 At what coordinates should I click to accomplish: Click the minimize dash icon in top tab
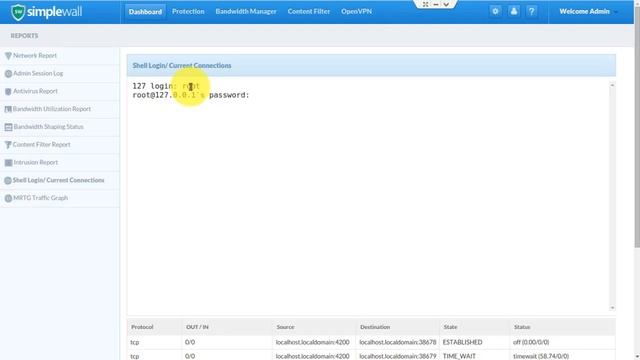[436, 4]
